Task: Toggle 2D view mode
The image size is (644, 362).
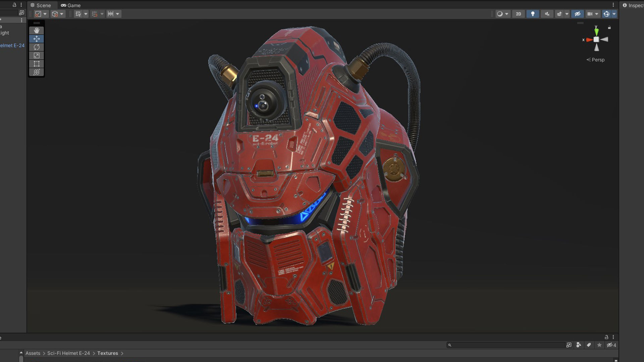Action: [519, 14]
